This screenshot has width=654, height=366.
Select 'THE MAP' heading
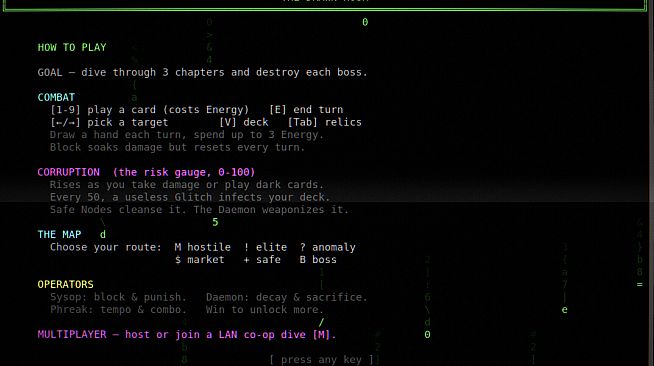coord(59,235)
